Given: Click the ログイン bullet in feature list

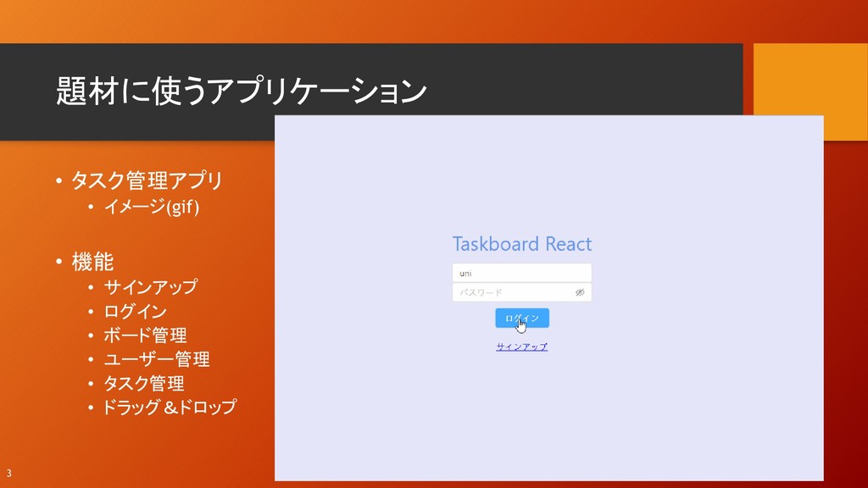Looking at the screenshot, I should pos(135,312).
